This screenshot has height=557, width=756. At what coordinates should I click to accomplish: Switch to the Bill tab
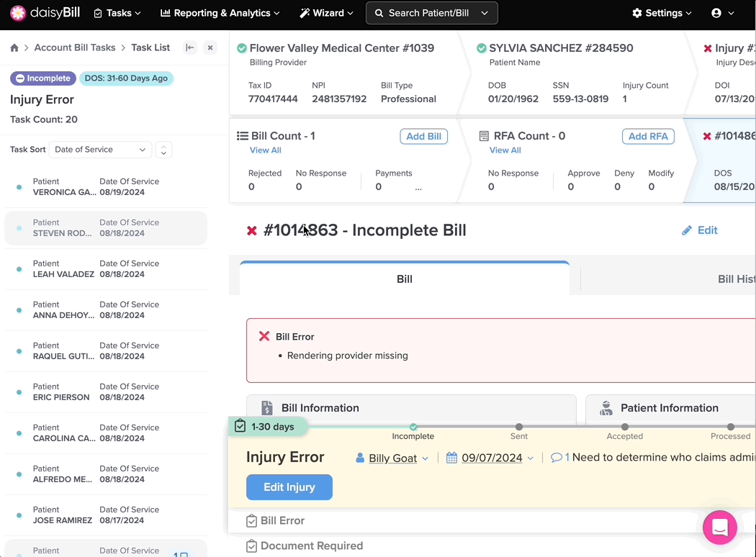[x=404, y=279]
